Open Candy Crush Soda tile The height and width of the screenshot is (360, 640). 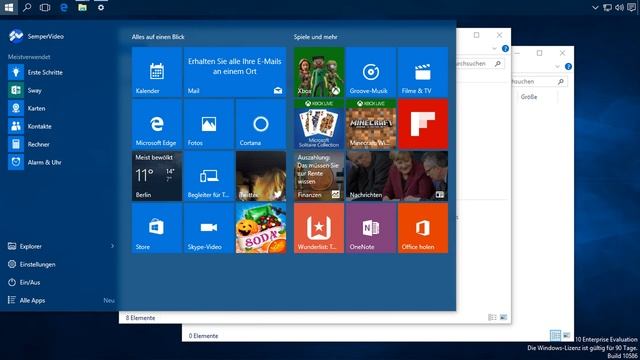tap(261, 228)
